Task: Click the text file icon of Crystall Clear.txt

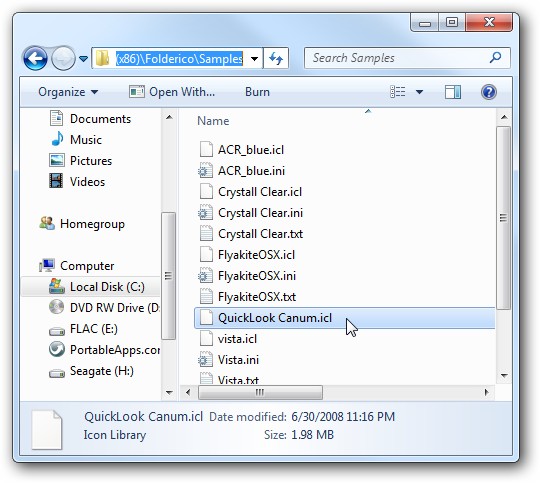Action: coord(206,234)
